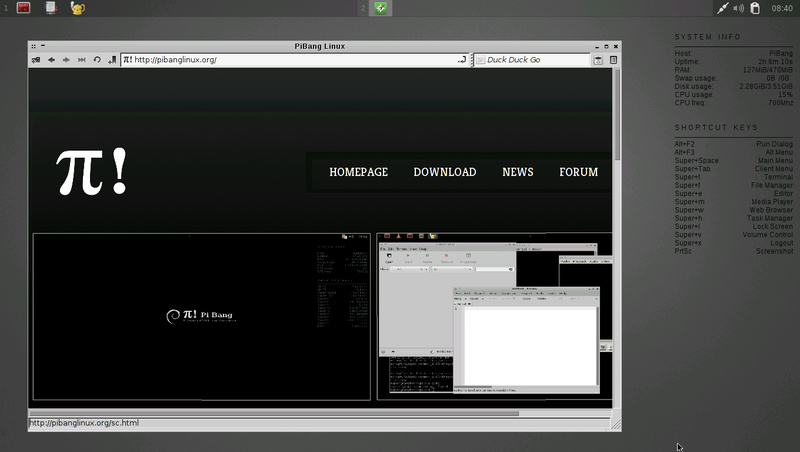Click the SHORTCUT KEYS heading
The height and width of the screenshot is (452, 800).
[x=716, y=128]
